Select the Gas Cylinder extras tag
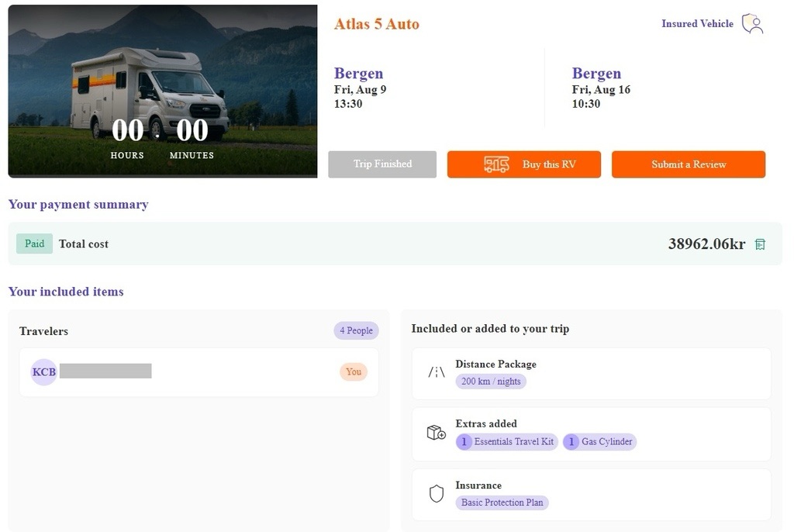Screen dimensions: 794x532 tap(599, 442)
